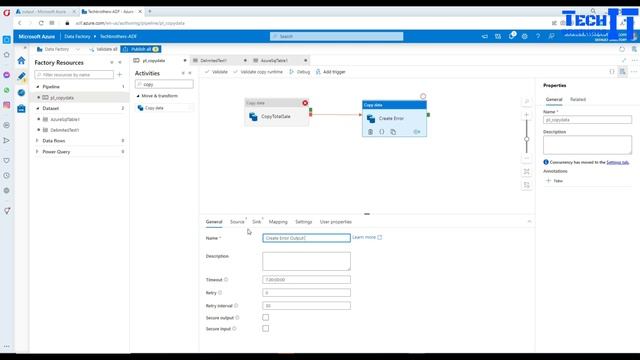The image size is (640, 360).
Task: Click the Opera browser logo menu
Action: coord(7,13)
